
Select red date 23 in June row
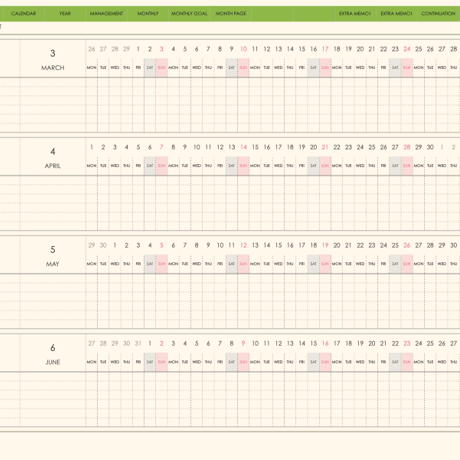407,343
